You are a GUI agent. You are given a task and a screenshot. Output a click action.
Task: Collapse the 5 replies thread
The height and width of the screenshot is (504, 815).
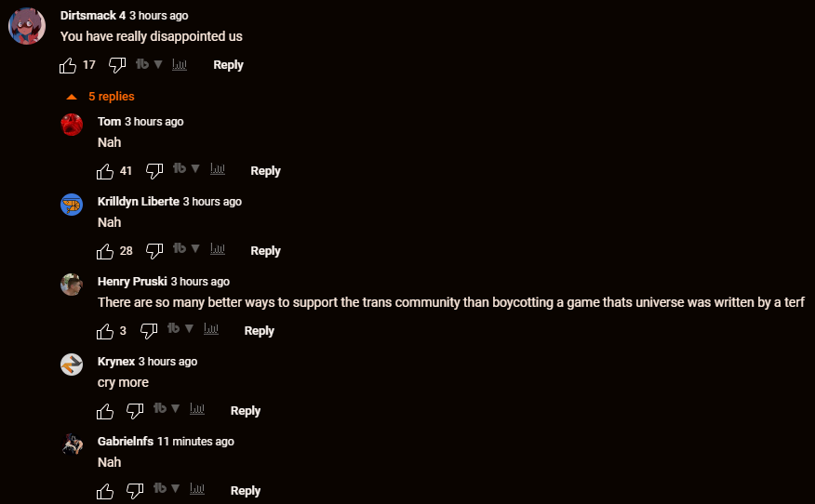tap(100, 97)
